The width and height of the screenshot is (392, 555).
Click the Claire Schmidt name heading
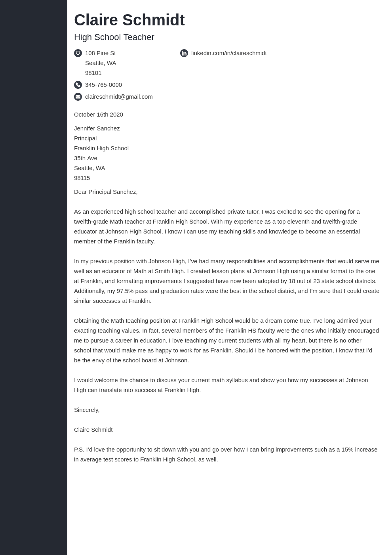coord(129,20)
